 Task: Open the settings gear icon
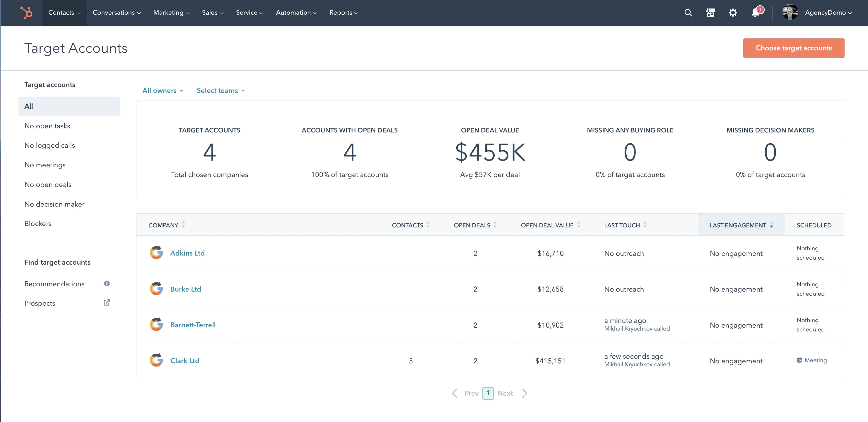click(x=732, y=13)
